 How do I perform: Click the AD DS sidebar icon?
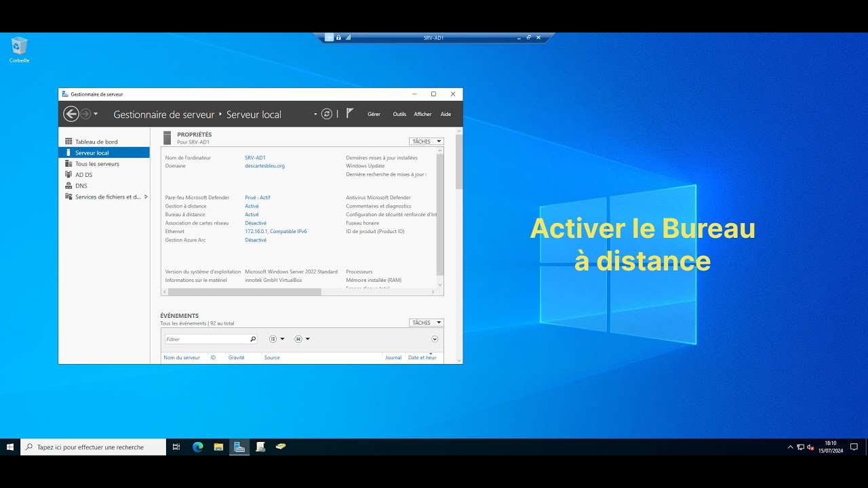point(68,175)
